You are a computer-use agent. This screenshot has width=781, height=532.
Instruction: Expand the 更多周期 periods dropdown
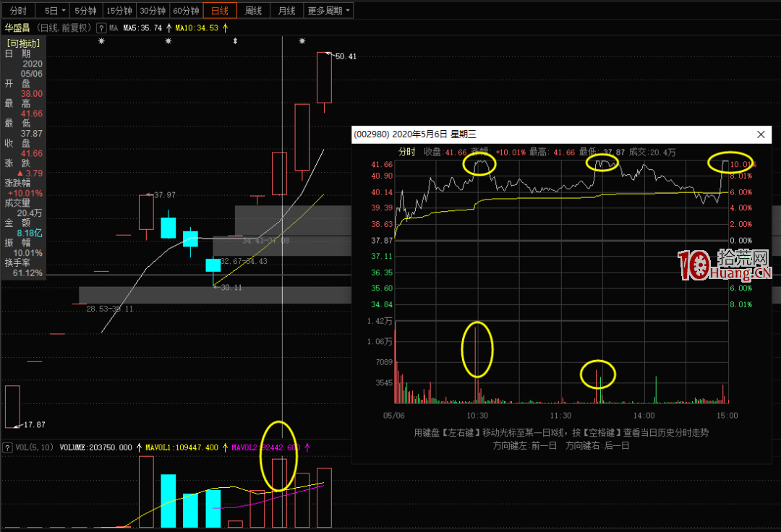coord(329,10)
